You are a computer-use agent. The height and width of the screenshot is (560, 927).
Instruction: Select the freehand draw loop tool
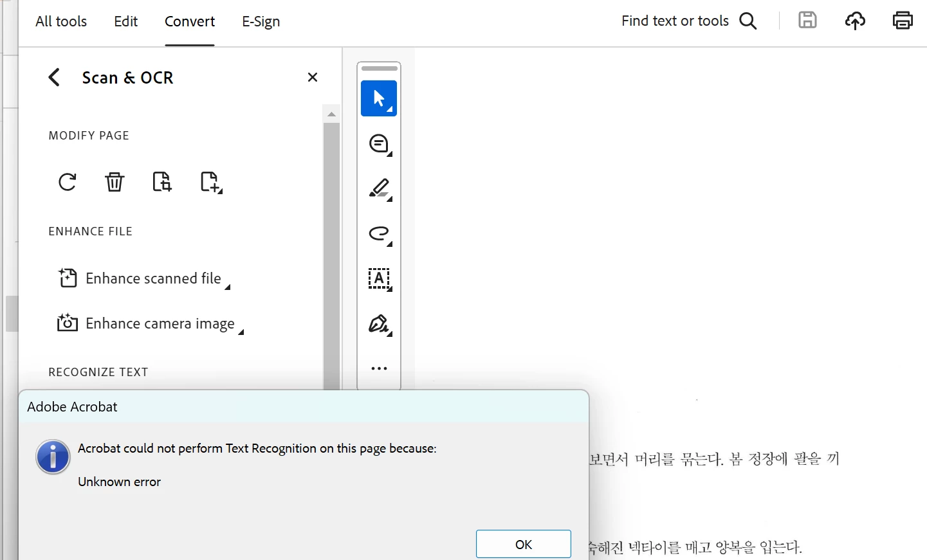[380, 234]
